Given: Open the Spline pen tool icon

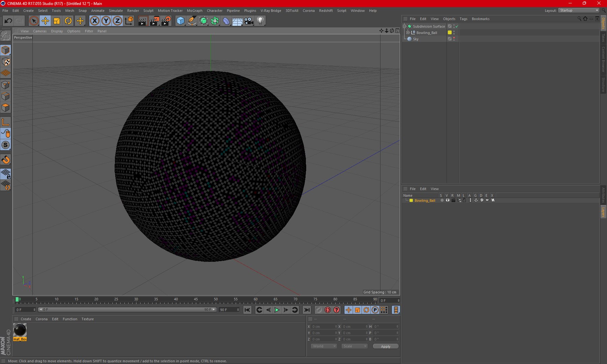Looking at the screenshot, I should (192, 21).
